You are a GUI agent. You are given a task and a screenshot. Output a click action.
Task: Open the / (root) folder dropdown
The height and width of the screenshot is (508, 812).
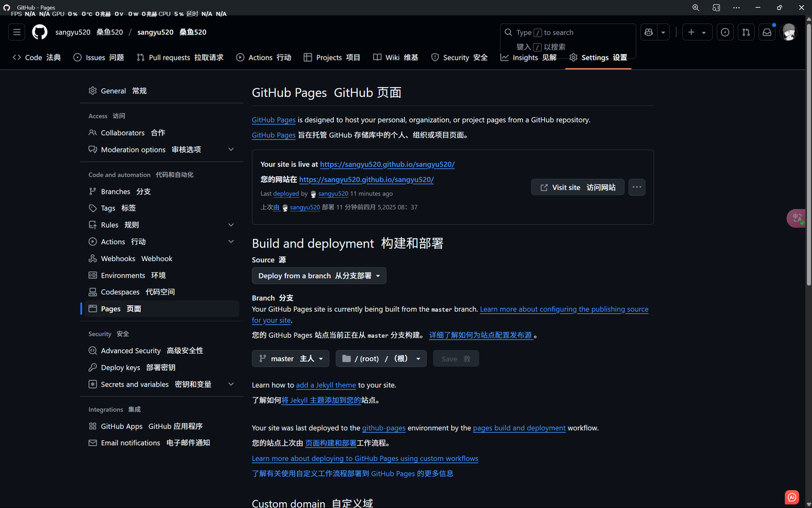pos(381,359)
